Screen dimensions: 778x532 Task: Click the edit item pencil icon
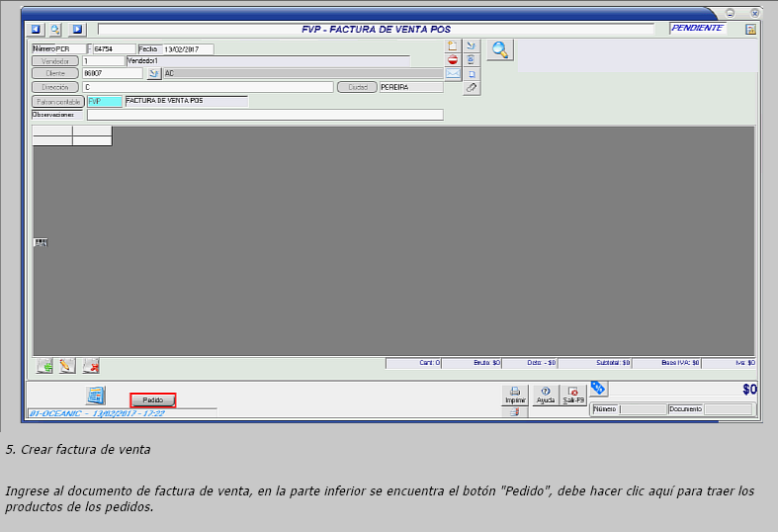67,365
